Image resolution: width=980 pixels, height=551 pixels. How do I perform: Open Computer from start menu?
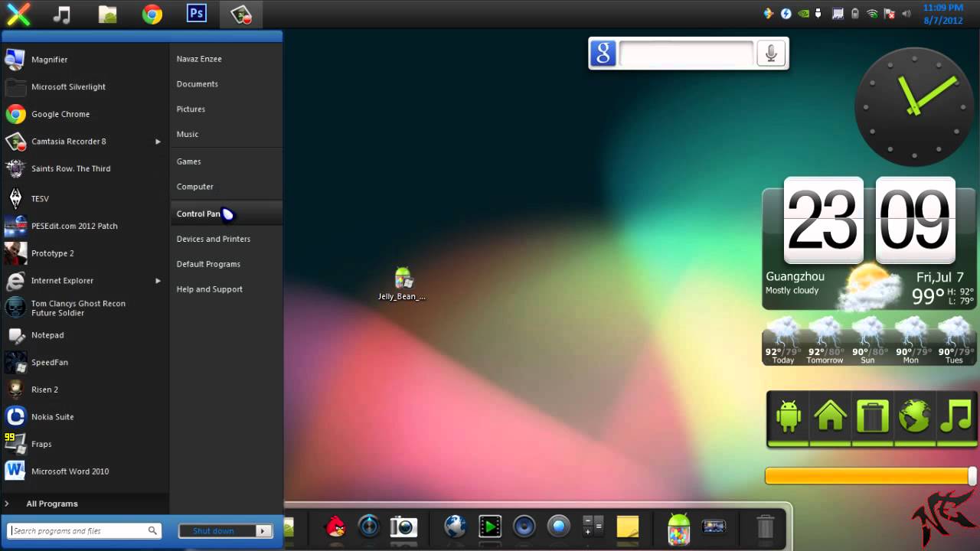194,187
